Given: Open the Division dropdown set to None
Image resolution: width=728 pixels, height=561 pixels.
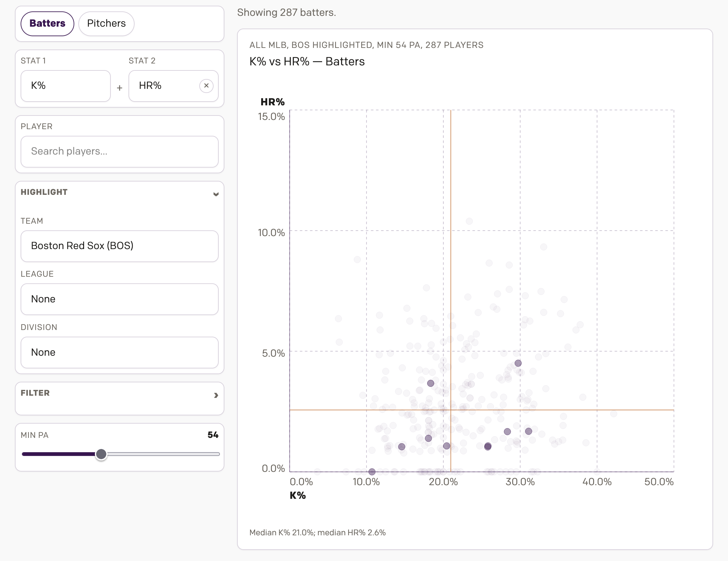Looking at the screenshot, I should pos(119,352).
